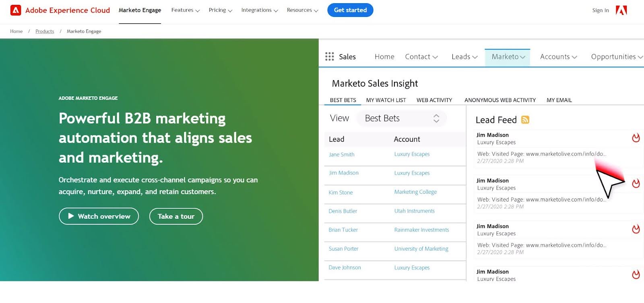Open the Rainmaker Investments account link
Screen dimensions: 644x303
422,230
